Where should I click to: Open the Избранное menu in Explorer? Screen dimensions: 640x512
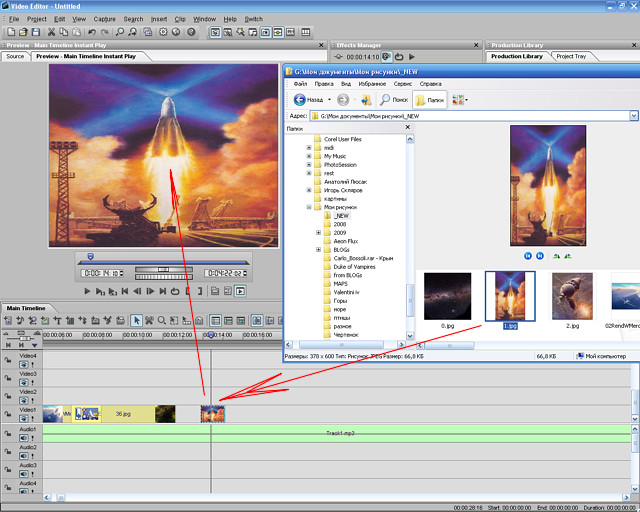tap(372, 84)
